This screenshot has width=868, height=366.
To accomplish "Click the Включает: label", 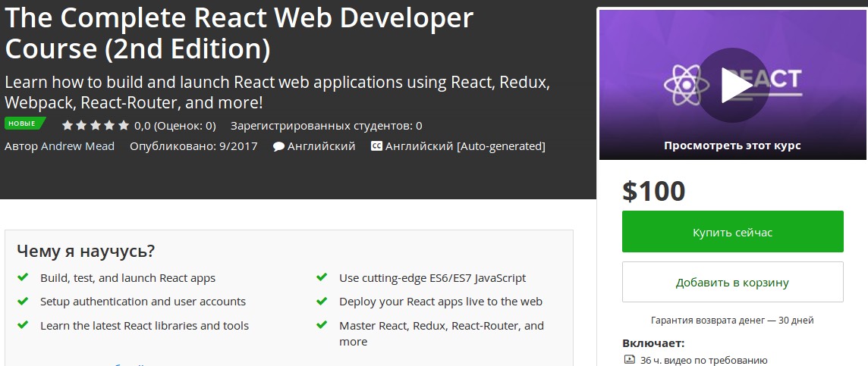I will point(653,343).
